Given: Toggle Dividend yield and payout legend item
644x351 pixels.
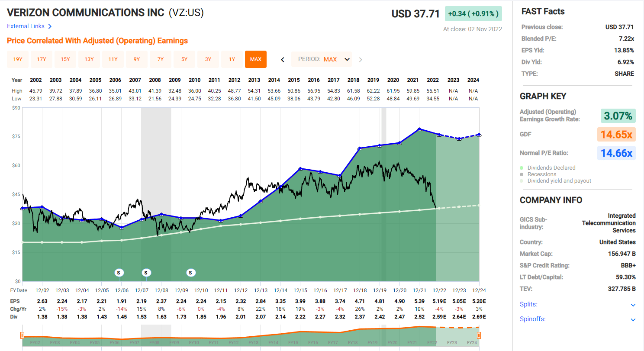Looking at the screenshot, I should point(556,180).
